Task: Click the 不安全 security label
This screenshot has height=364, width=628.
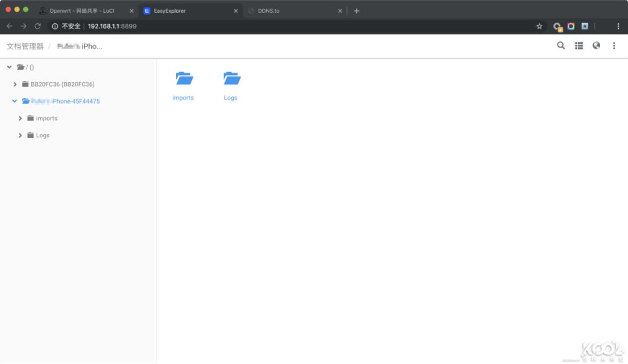Action: 71,26
